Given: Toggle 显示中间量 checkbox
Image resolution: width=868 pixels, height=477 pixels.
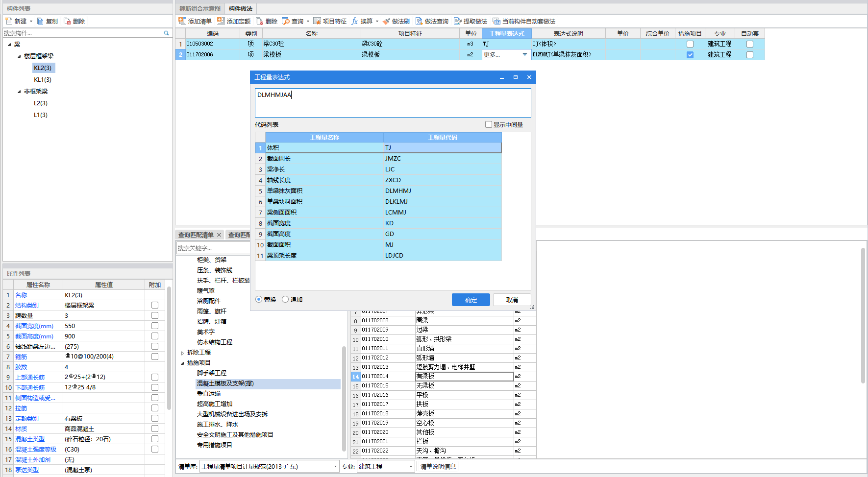Looking at the screenshot, I should point(489,124).
